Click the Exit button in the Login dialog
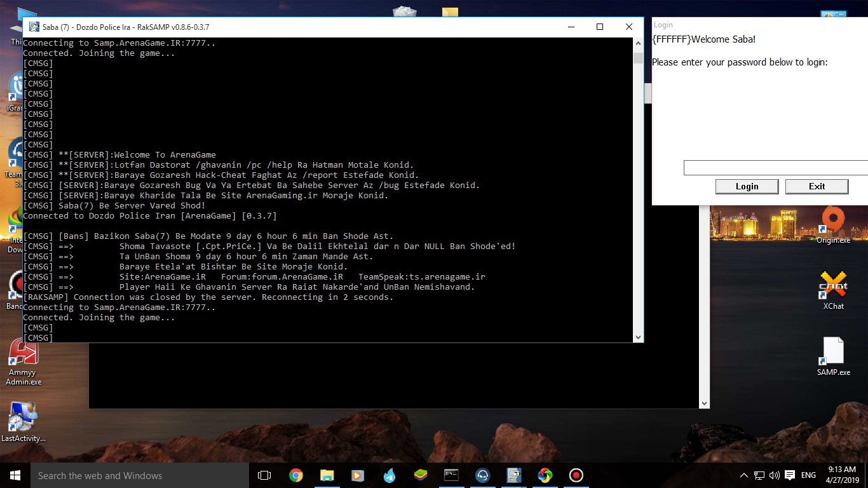 817,186
